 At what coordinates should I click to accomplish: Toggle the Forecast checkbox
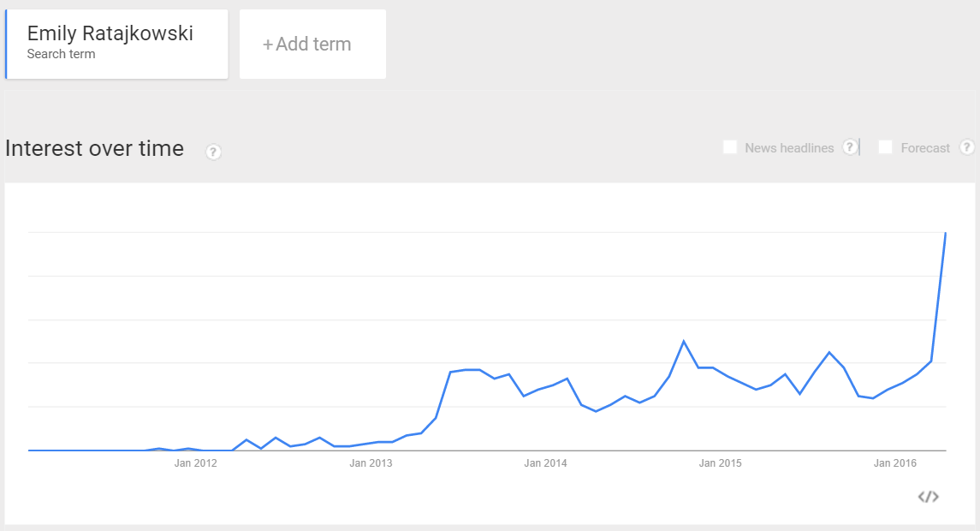pos(885,147)
